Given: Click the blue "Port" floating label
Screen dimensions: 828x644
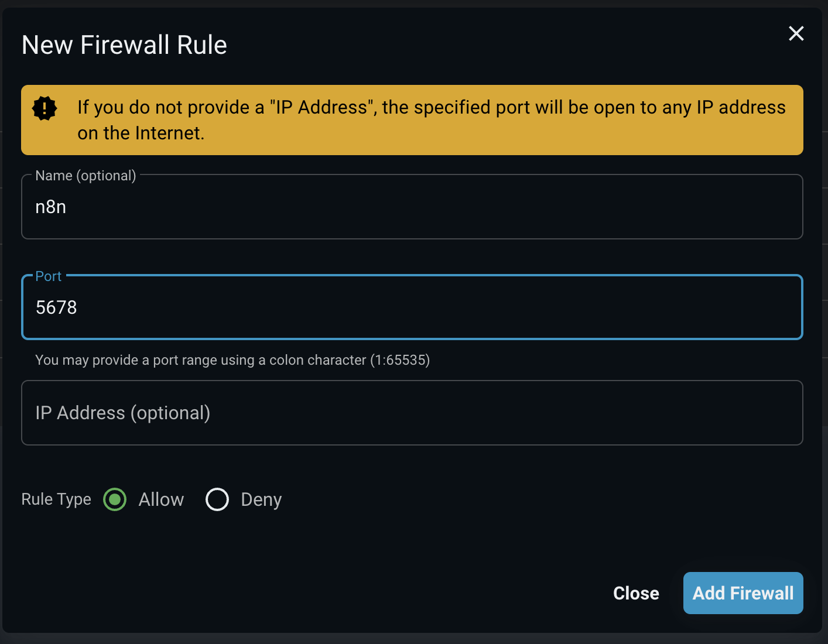Looking at the screenshot, I should pyautogui.click(x=49, y=276).
